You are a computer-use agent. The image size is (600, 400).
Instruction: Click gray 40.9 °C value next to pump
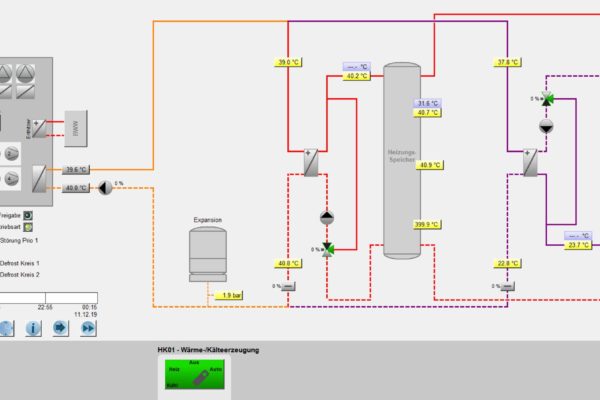tap(76, 188)
